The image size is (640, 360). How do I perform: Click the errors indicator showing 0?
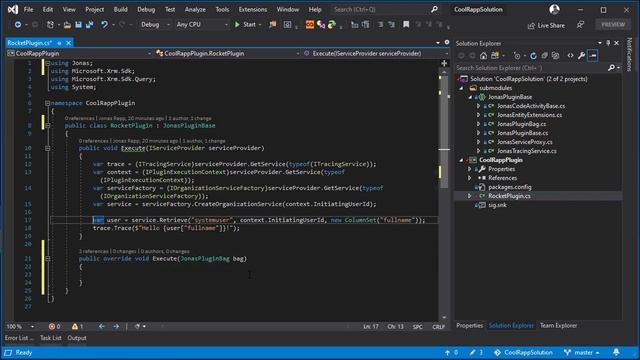pos(54,327)
